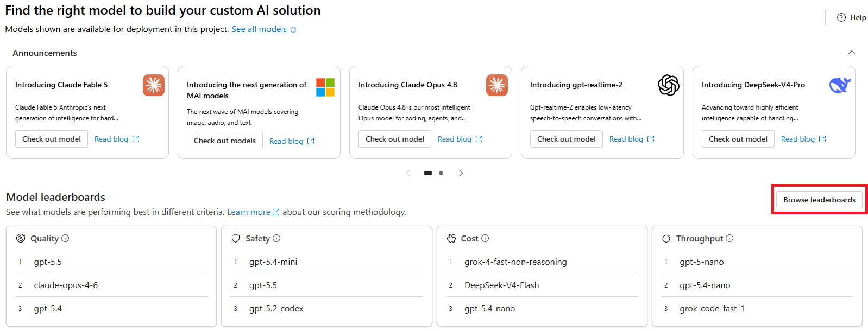Go to previous announcements page arrow
This screenshot has width=868, height=331.
point(408,173)
